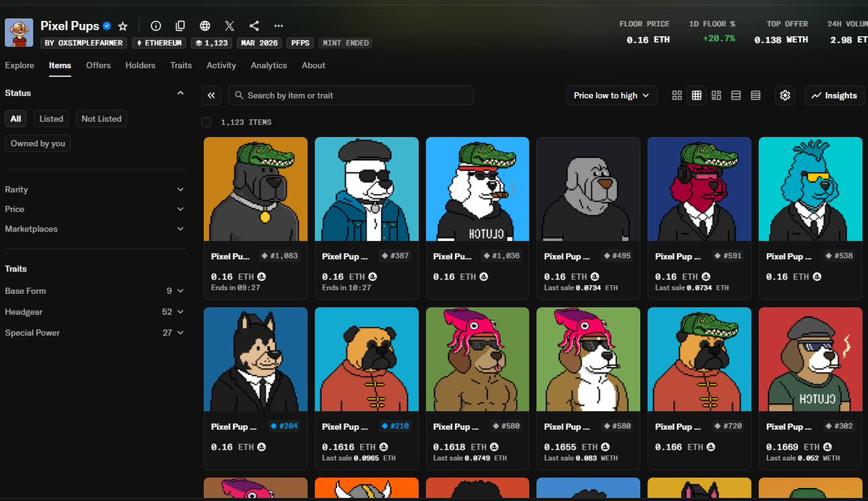Open the collection website globe icon
The image size is (868, 501).
[205, 26]
